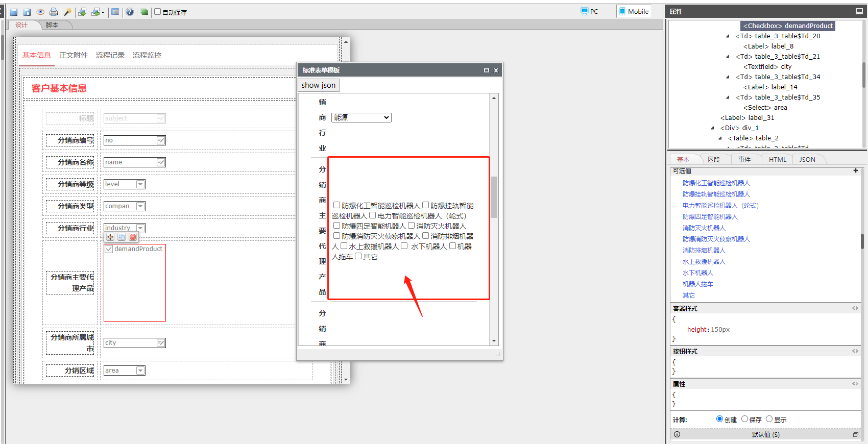Image resolution: width=868 pixels, height=444 pixels.
Task: Open code editor icon for 按钮样式
Action: point(855,351)
